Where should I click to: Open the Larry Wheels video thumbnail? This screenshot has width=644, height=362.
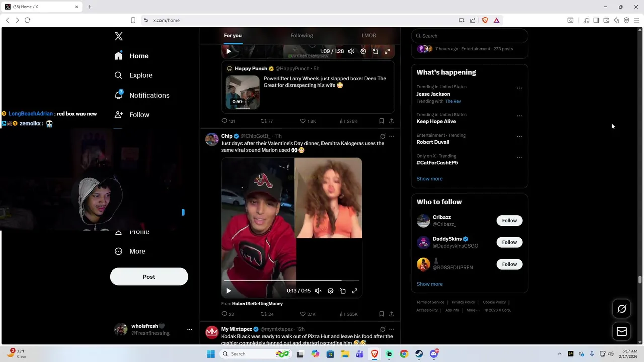point(243,92)
